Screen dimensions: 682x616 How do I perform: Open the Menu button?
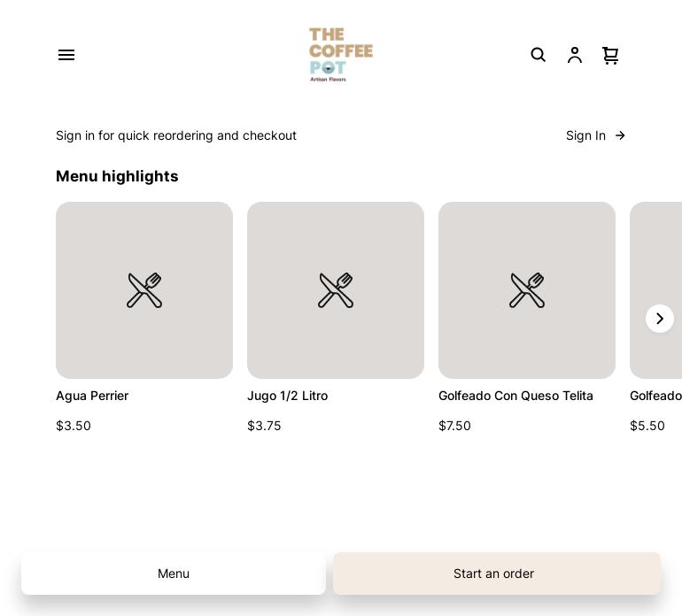174,574
